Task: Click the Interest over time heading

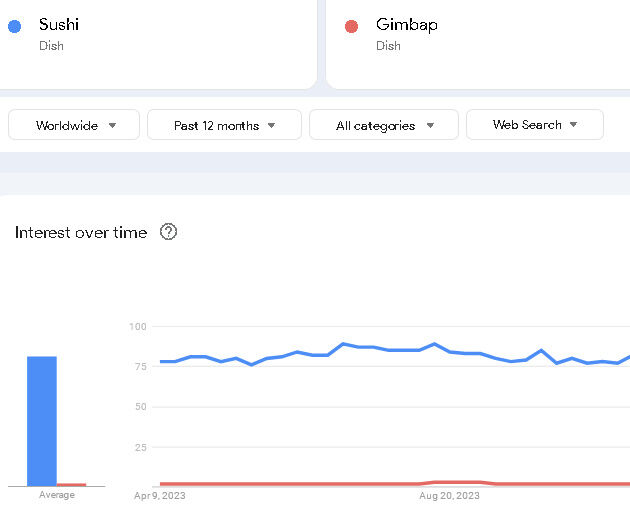Action: (81, 232)
